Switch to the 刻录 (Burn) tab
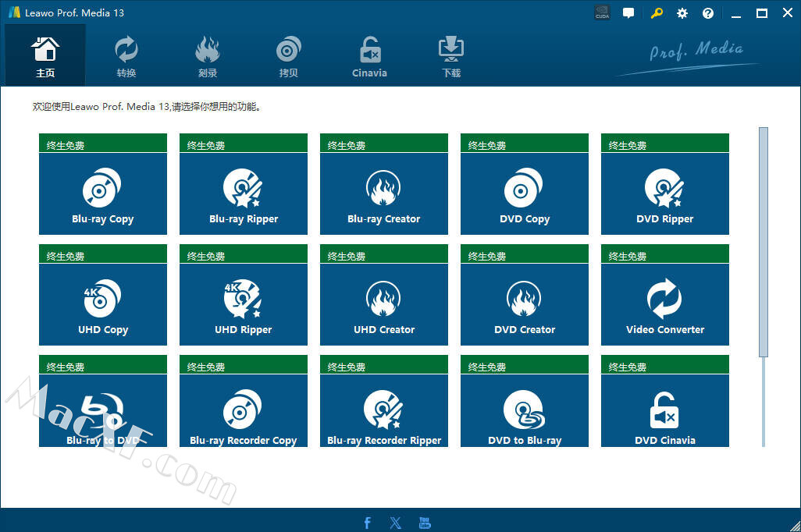This screenshot has height=532, width=801. click(208, 56)
